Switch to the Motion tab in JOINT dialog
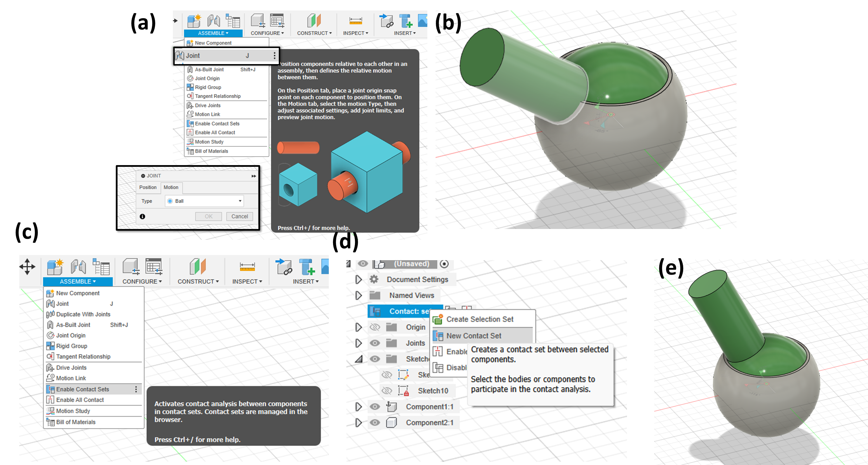This screenshot has height=465, width=868. coord(171,187)
